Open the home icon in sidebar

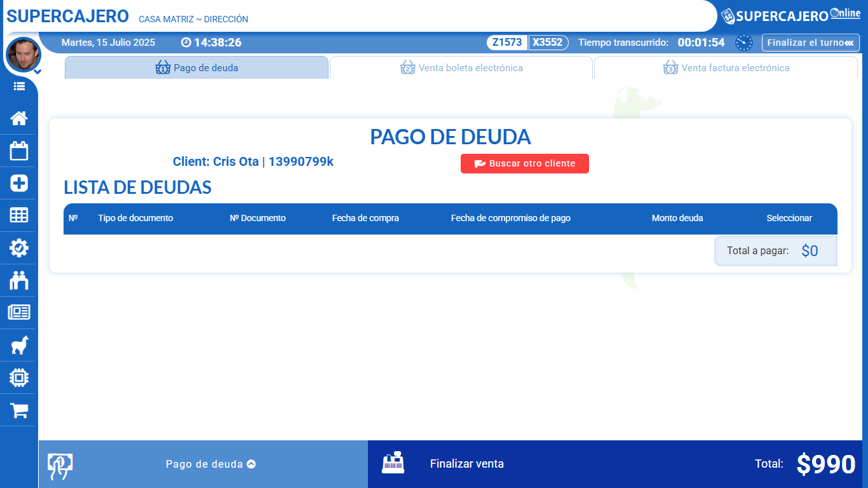pyautogui.click(x=19, y=118)
